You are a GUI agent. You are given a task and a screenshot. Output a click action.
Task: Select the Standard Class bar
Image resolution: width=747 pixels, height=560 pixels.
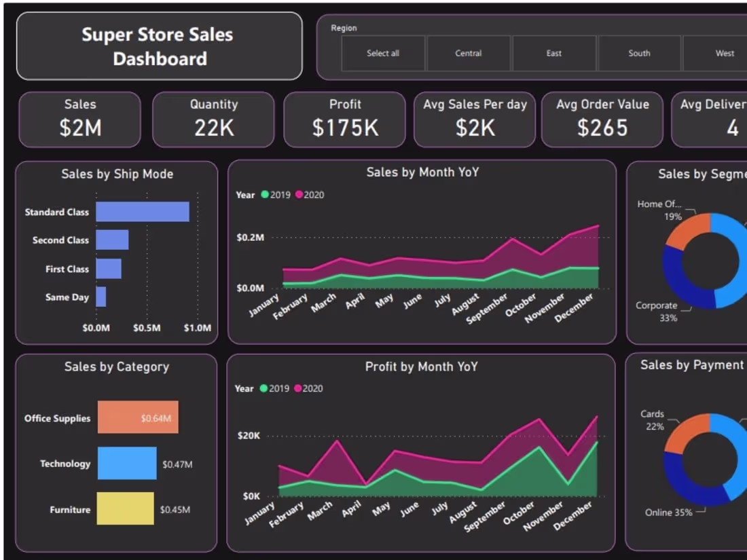[x=143, y=212]
